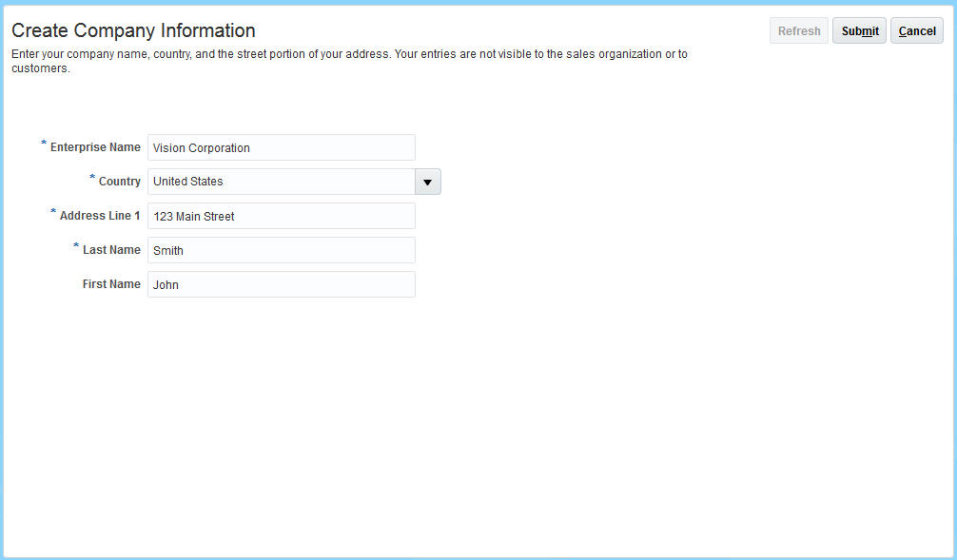957x560 pixels.
Task: Click the greyed-out Refresh button
Action: [798, 31]
